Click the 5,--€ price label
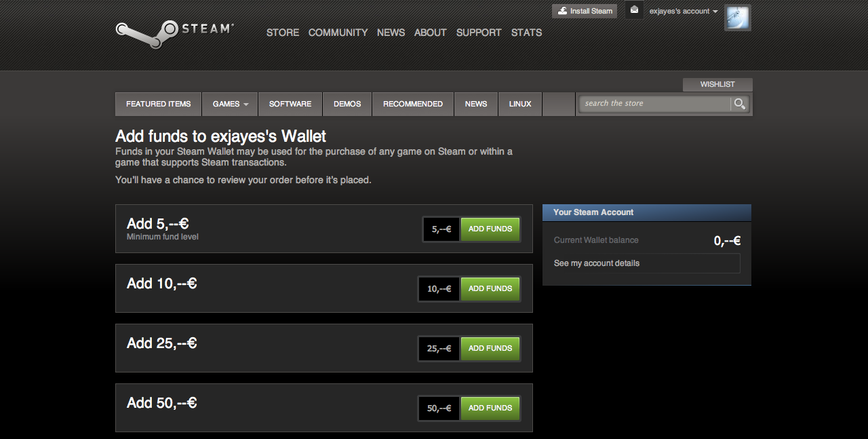 tap(441, 229)
